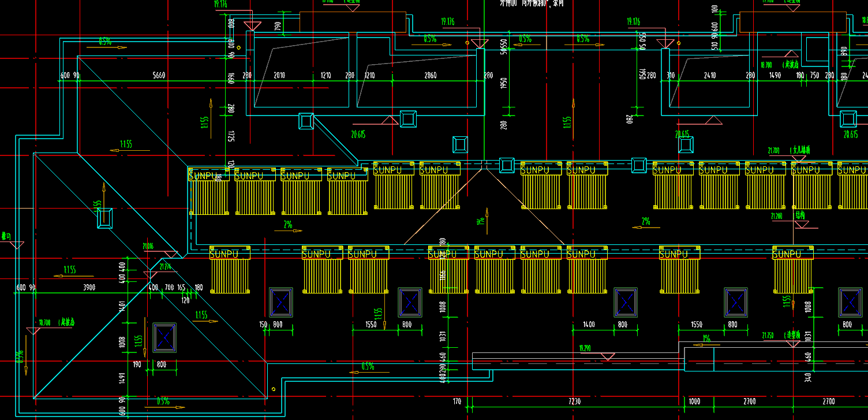The width and height of the screenshot is (868, 420).
Task: Click the 190 dimension value
Action: pyautogui.click(x=137, y=365)
